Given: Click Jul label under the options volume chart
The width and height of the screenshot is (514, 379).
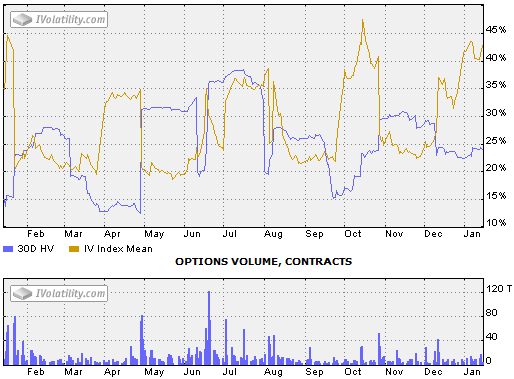Looking at the screenshot, I should (x=230, y=372).
